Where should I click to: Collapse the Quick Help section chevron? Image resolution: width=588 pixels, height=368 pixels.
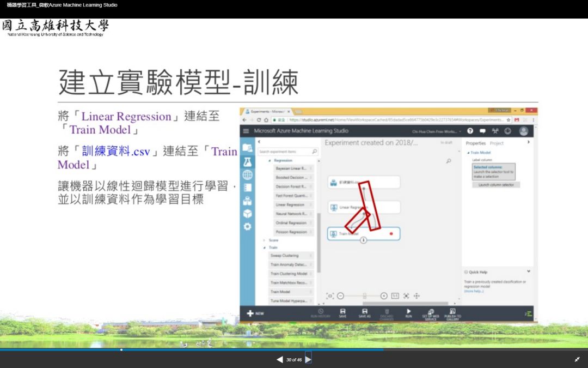point(528,271)
